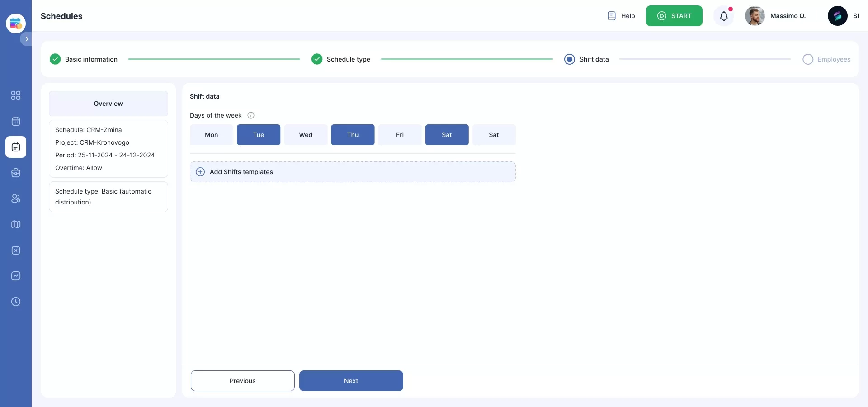Click the Next button
The image size is (868, 407).
pyautogui.click(x=351, y=381)
